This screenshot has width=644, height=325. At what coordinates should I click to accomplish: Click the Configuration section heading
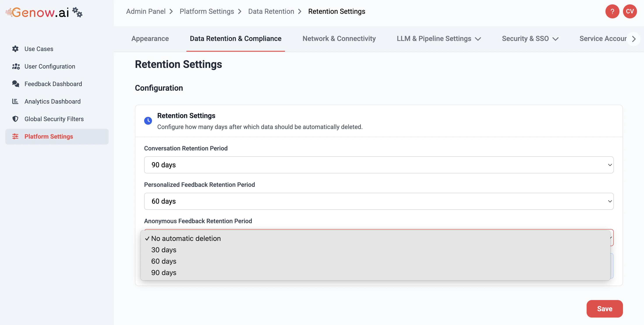point(159,88)
